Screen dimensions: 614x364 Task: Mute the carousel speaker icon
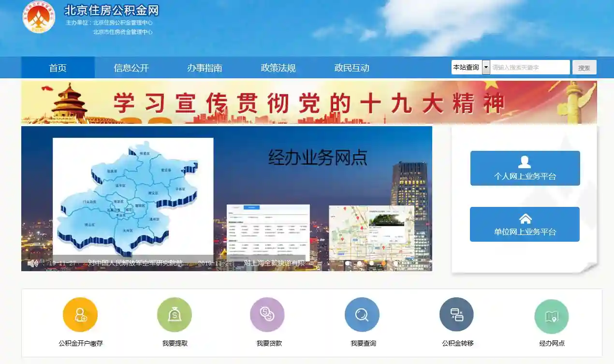click(x=33, y=263)
